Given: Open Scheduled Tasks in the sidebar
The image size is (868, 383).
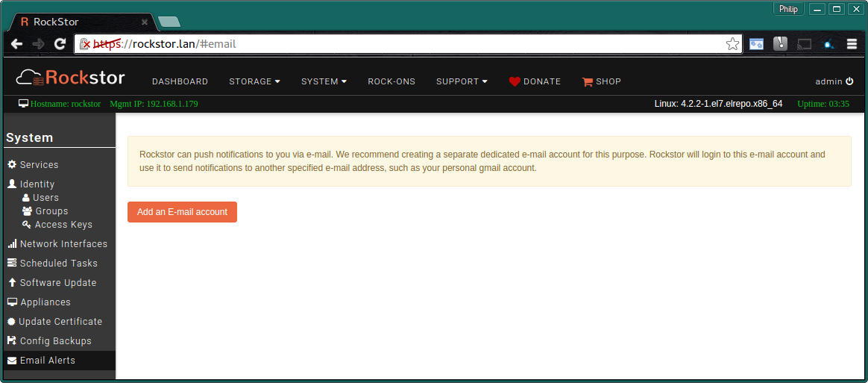Looking at the screenshot, I should [57, 264].
